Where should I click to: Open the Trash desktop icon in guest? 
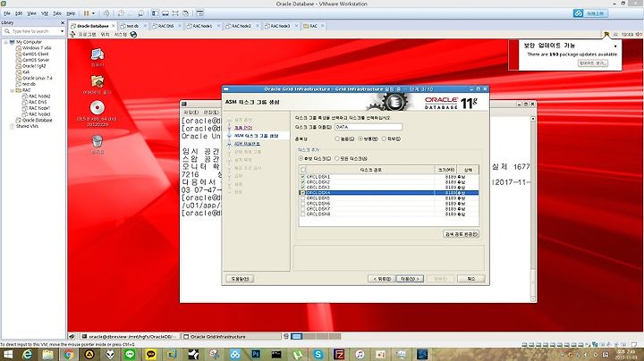(97, 144)
